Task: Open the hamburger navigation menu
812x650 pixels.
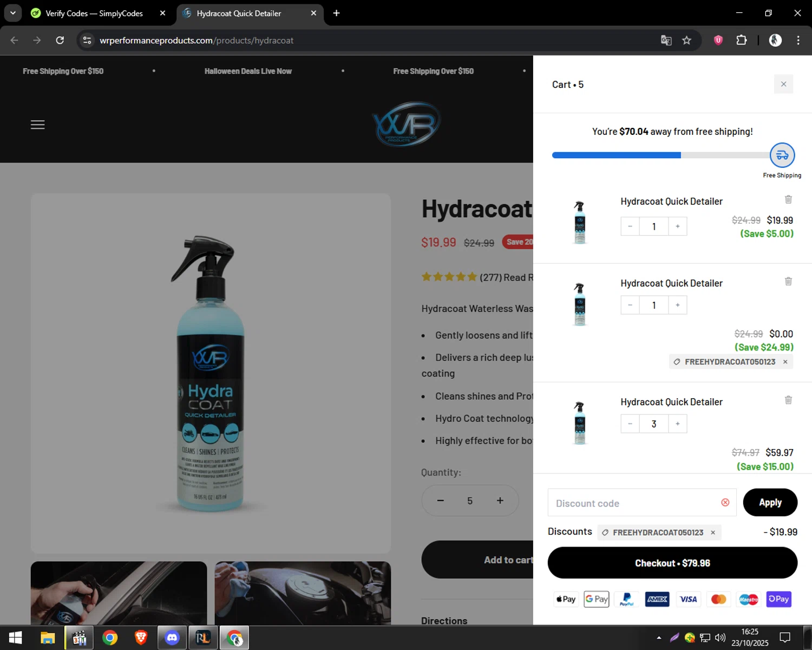Action: click(38, 125)
